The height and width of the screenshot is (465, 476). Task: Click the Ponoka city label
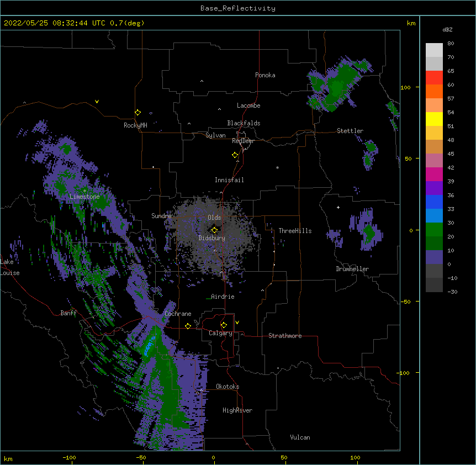tap(265, 75)
